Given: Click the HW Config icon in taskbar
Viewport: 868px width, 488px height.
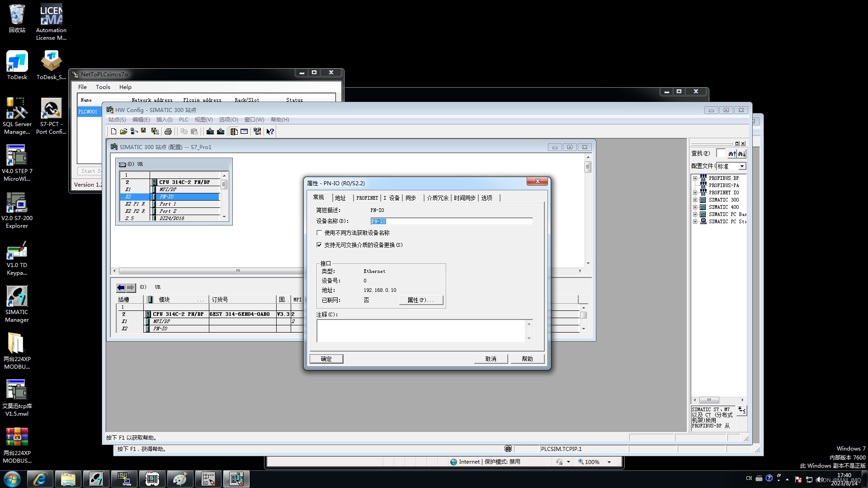Looking at the screenshot, I should click(236, 479).
